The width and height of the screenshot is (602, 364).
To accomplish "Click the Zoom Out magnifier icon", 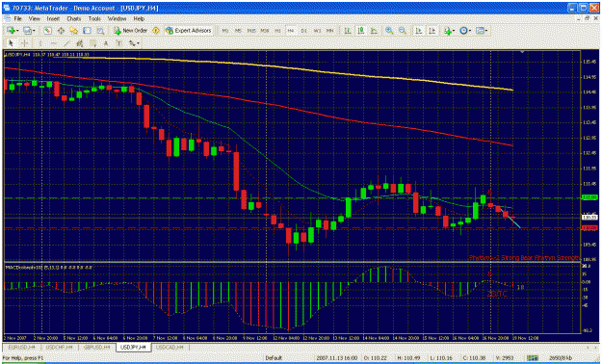I will point(403,31).
